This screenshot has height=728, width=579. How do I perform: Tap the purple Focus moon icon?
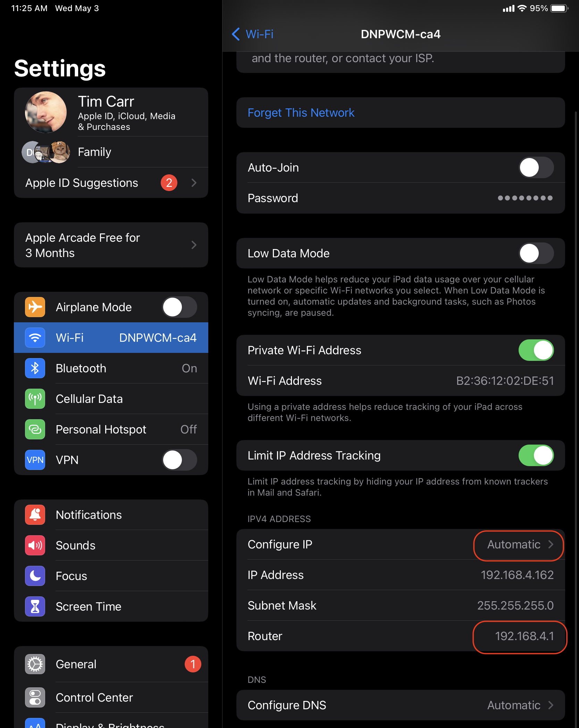(35, 576)
